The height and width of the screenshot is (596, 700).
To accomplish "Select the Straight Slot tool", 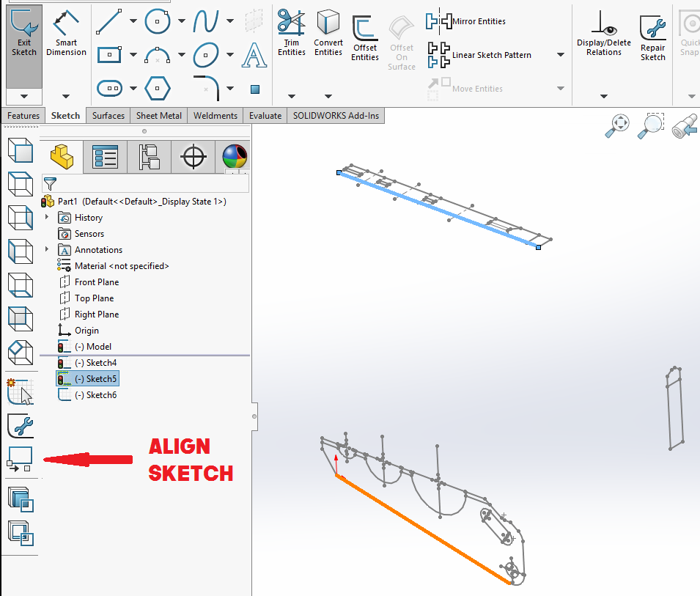I will (x=109, y=89).
